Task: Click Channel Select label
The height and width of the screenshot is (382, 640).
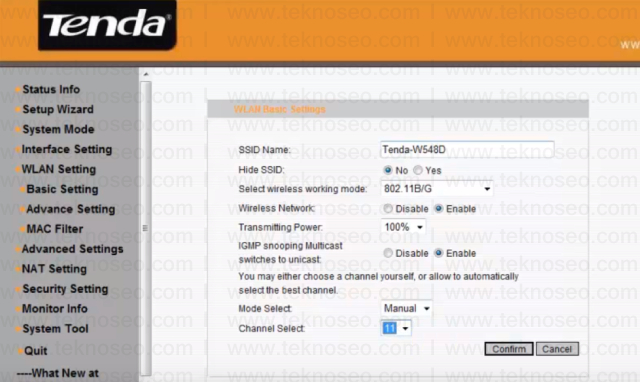Action: tap(271, 329)
